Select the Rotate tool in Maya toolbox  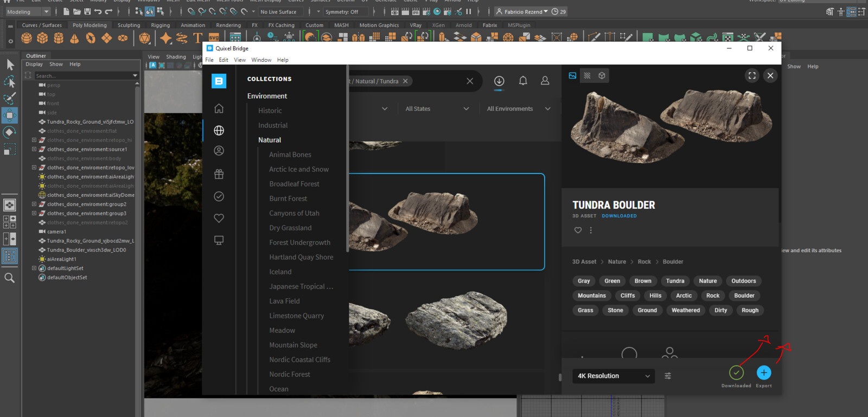click(x=10, y=132)
